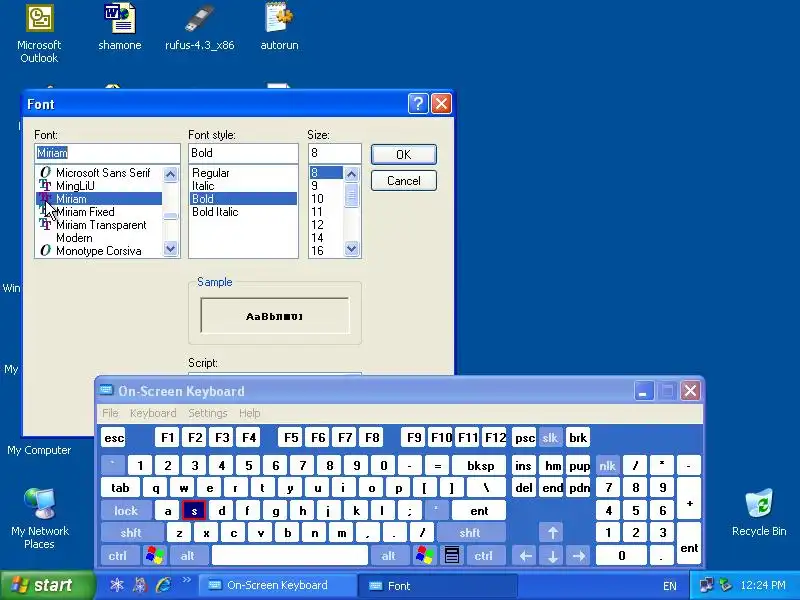Image resolution: width=800 pixels, height=600 pixels.
Task: Open the Keyboard menu
Action: click(153, 413)
